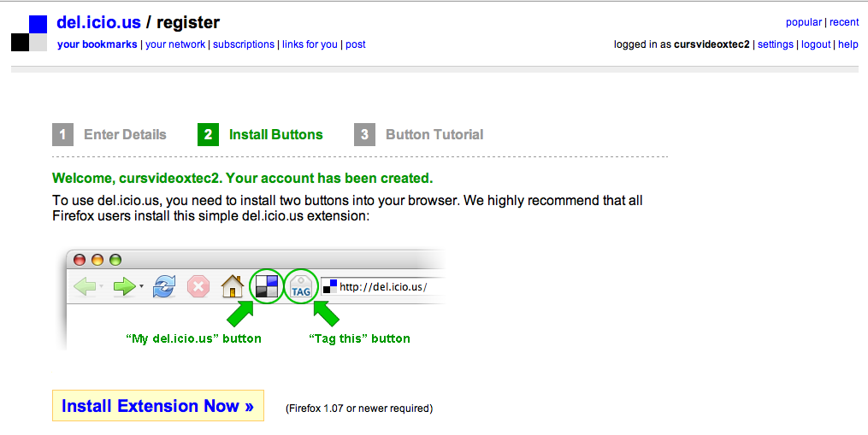Click the circled TAG toolbar icon
This screenshot has width=868, height=435.
(301, 286)
